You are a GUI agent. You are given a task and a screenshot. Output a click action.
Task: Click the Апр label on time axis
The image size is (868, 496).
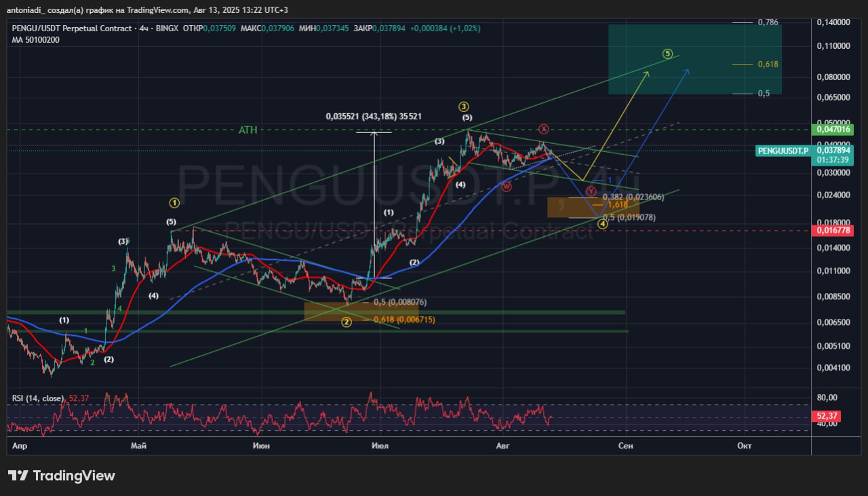click(20, 446)
